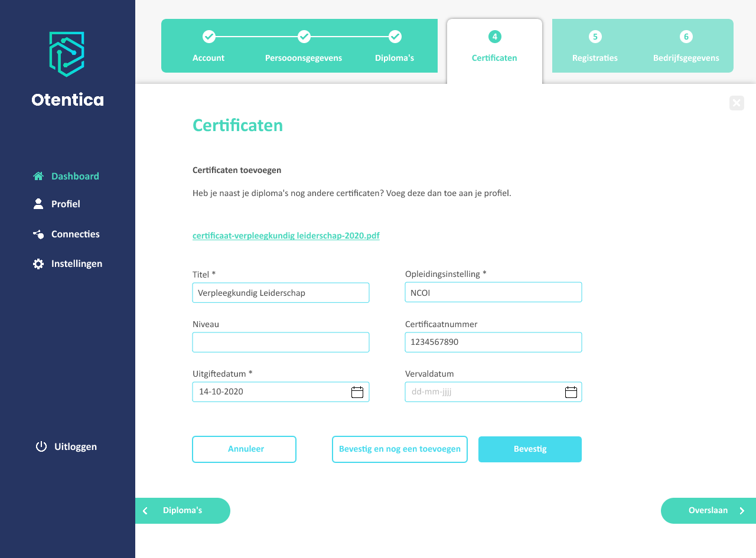
Task: Click the Otentica brand name text
Action: (x=67, y=100)
